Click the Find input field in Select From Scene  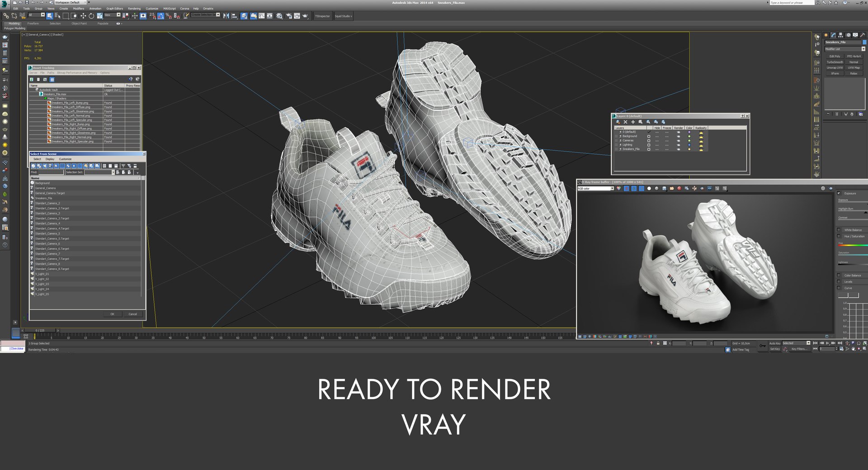point(51,172)
